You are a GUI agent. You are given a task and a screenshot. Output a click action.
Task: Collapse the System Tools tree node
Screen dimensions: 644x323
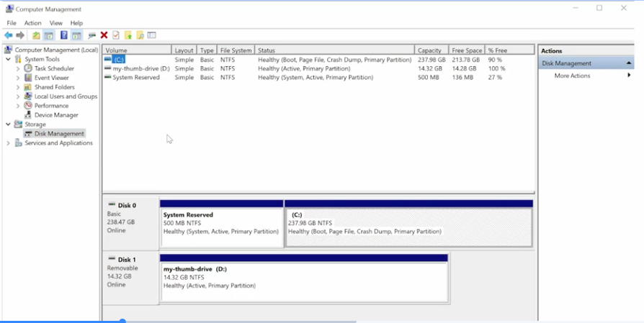coord(8,59)
